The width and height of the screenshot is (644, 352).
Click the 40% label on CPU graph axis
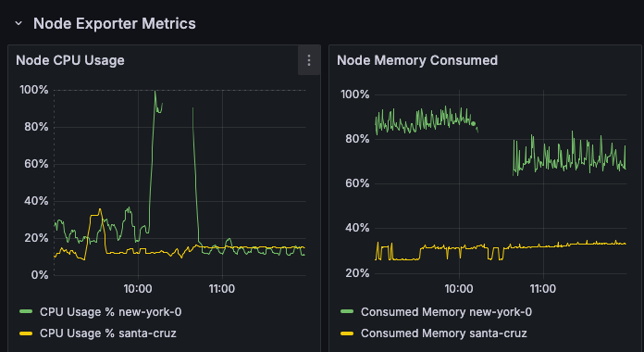[37, 201]
